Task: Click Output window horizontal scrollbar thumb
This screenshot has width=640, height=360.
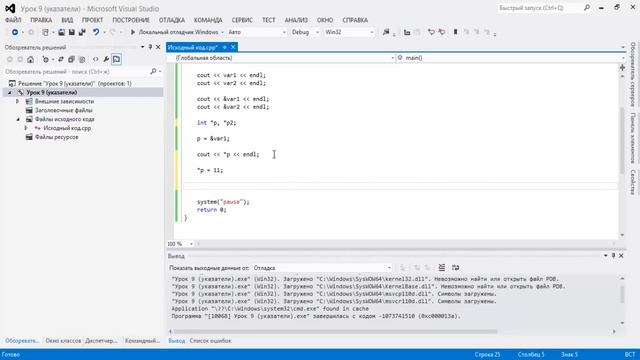Action: (336, 331)
